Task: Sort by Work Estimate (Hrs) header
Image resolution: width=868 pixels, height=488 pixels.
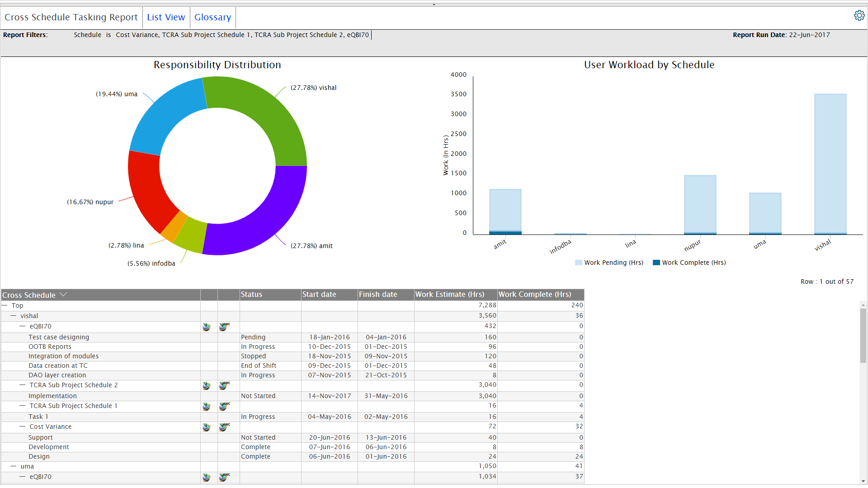Action: (456, 295)
